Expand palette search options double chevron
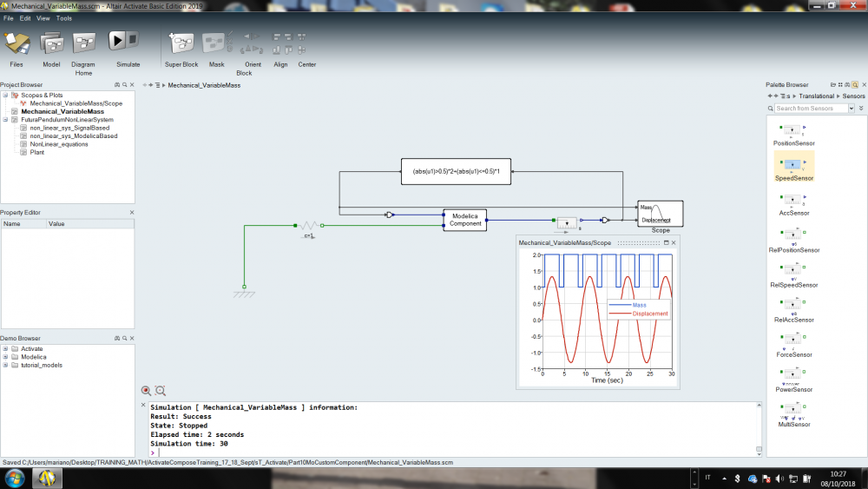 (x=861, y=109)
